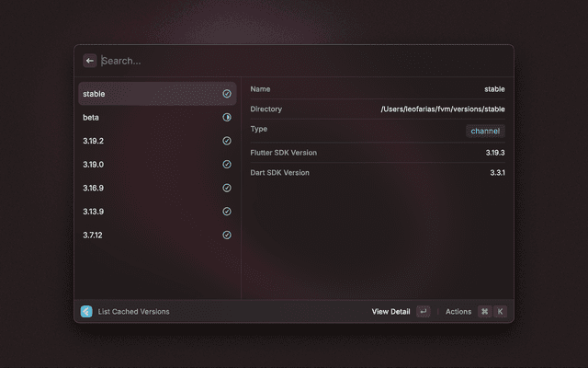This screenshot has width=588, height=368.
Task: Click the Search input field
Action: 276,61
